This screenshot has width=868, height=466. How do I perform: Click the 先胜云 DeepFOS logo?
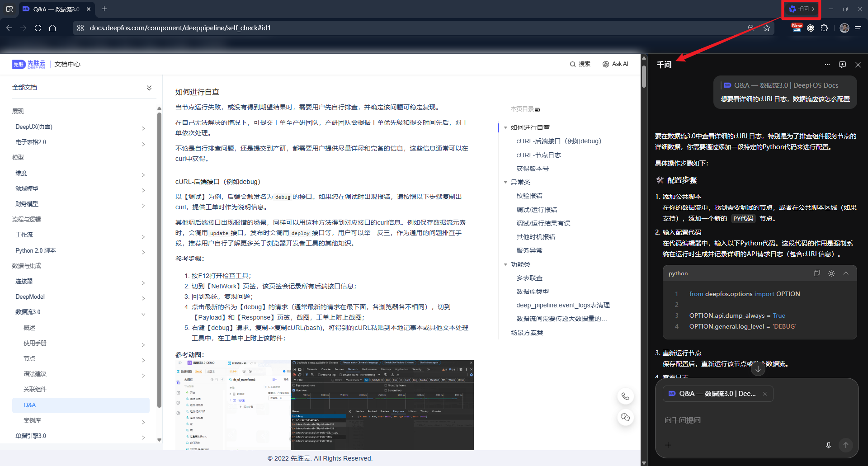[29, 64]
